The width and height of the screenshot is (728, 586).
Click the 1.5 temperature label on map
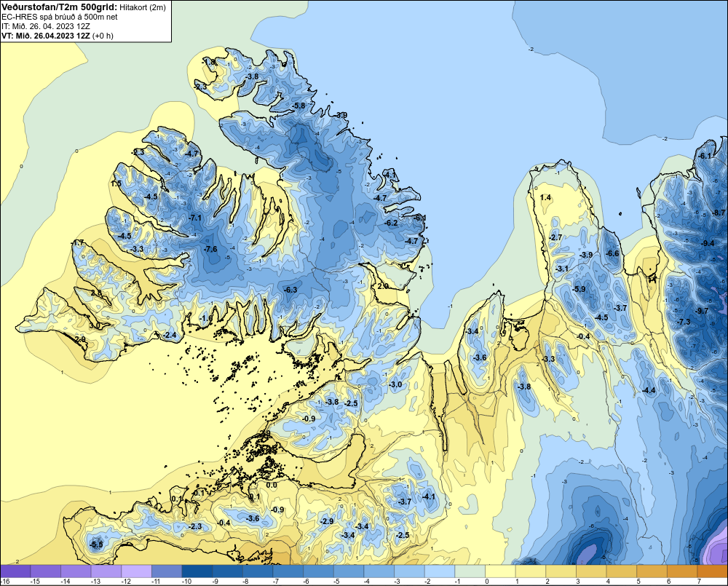[116, 183]
